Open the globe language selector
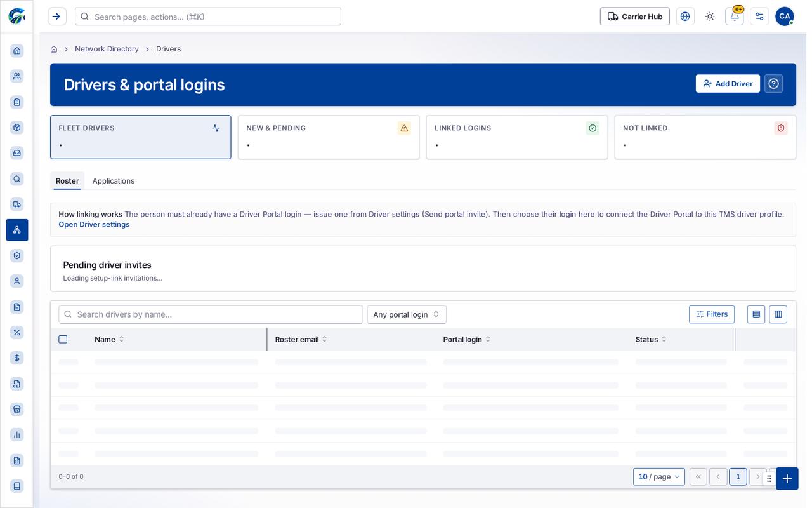812x508 pixels. (x=685, y=17)
